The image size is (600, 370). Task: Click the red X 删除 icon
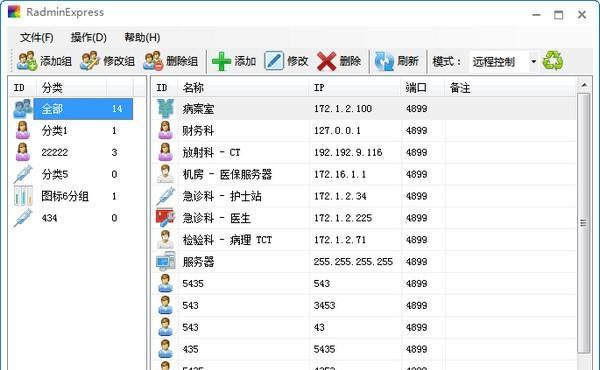coord(326,61)
